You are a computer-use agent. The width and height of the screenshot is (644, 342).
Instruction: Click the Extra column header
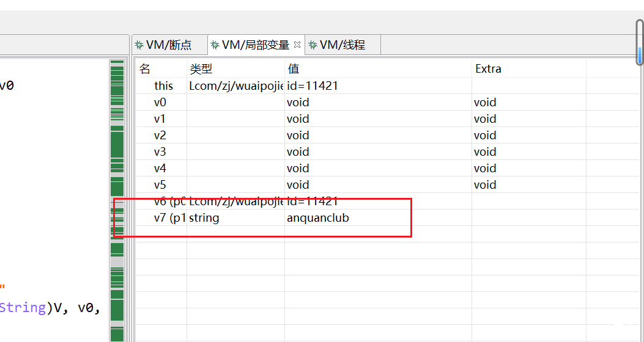pyautogui.click(x=488, y=69)
